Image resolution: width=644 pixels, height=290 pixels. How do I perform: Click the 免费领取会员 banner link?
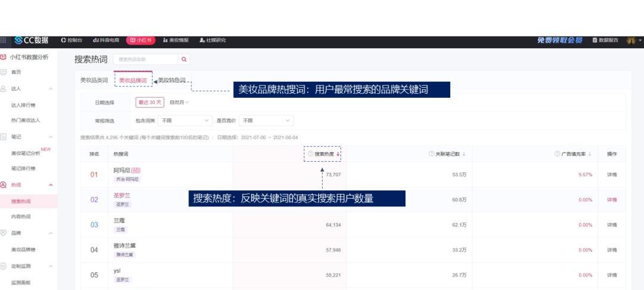[560, 40]
